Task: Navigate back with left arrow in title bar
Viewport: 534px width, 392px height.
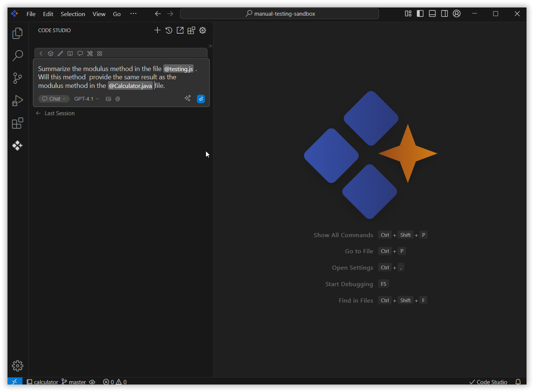Action: tap(158, 13)
